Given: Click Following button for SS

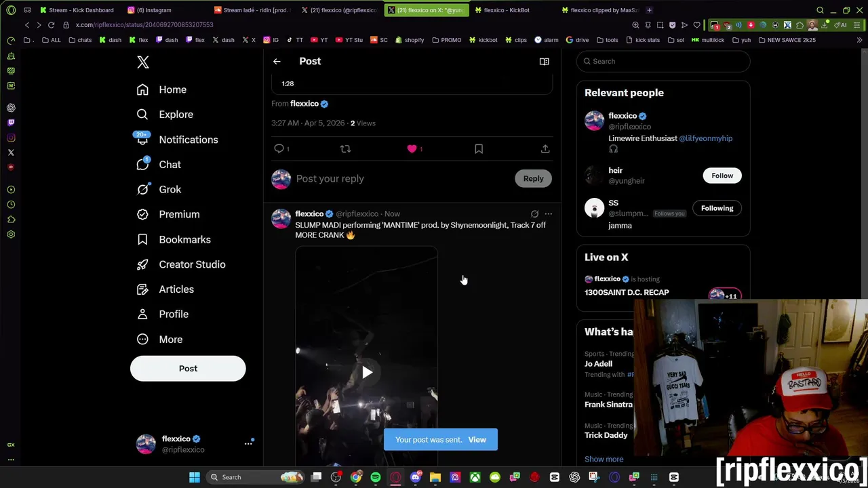Looking at the screenshot, I should pyautogui.click(x=717, y=208).
